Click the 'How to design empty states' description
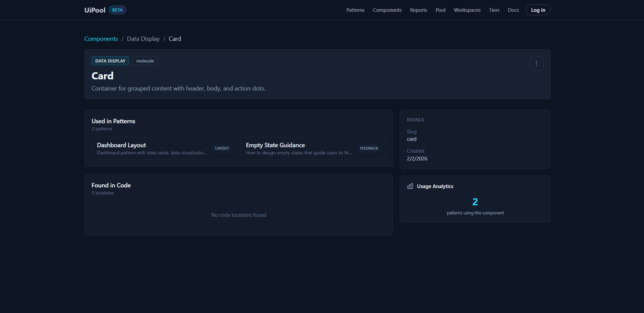This screenshot has width=644, height=313. click(x=299, y=153)
